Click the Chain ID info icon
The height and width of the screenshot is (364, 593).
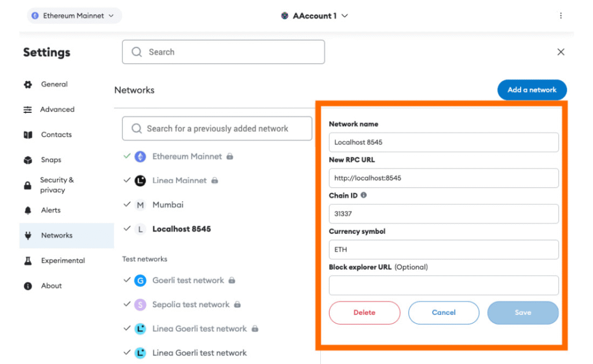364,196
